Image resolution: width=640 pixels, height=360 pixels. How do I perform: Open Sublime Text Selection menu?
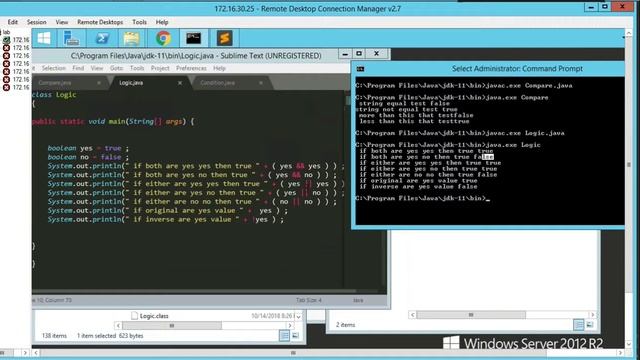pyautogui.click(x=53, y=68)
